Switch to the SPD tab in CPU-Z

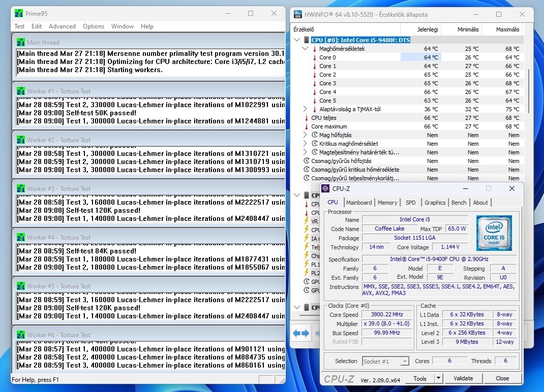pyautogui.click(x=410, y=203)
